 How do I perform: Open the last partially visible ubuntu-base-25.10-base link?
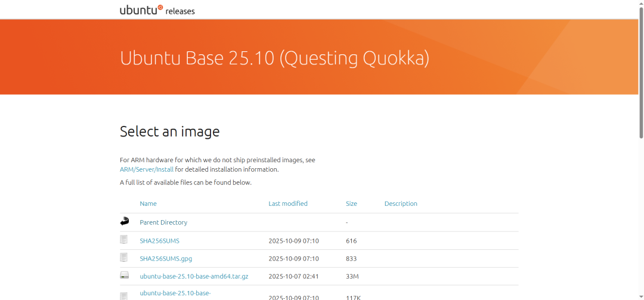[175, 293]
